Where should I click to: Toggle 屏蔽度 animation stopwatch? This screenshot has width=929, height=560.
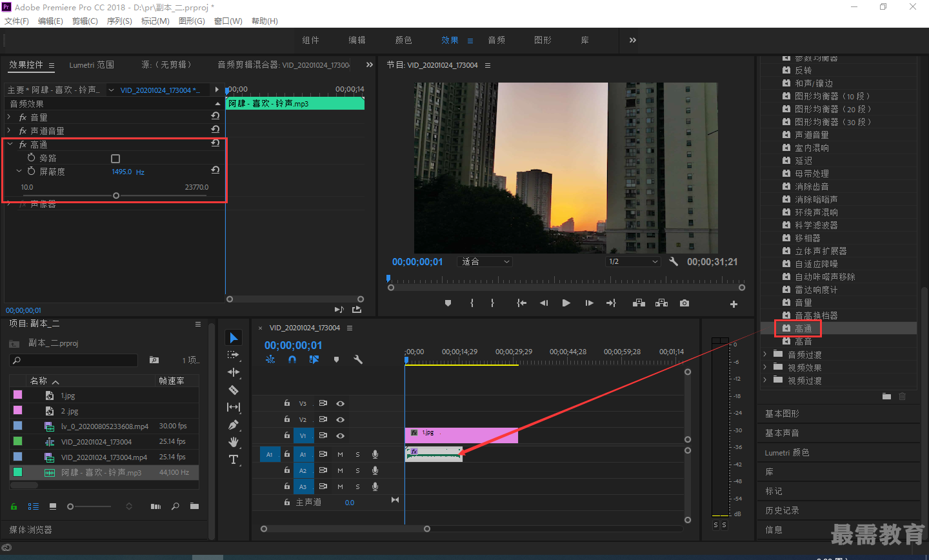point(31,171)
